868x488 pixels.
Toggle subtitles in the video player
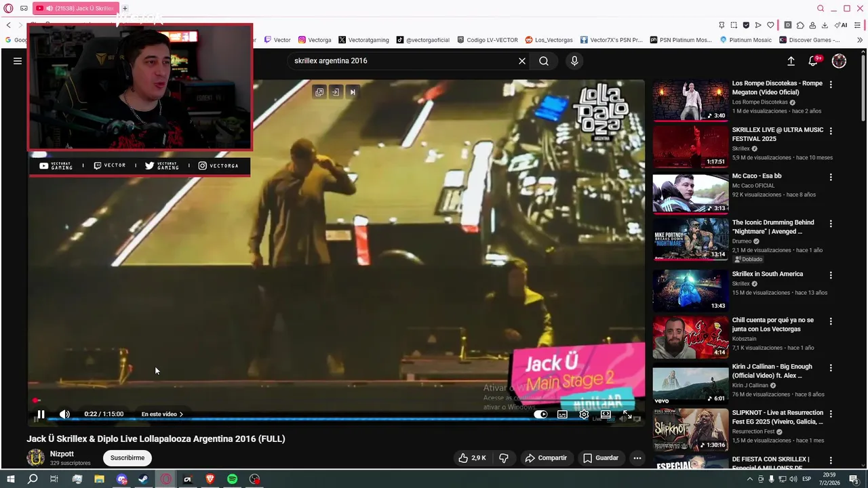(x=562, y=414)
